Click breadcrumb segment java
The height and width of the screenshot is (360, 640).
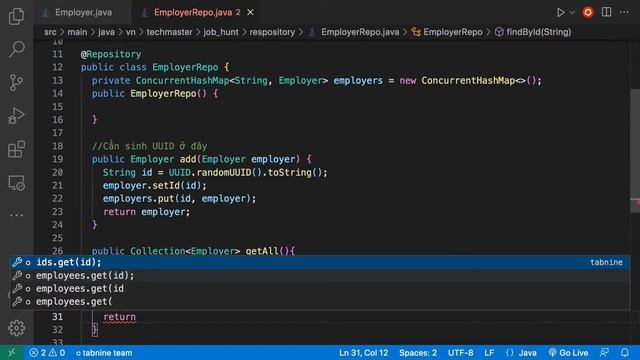(106, 32)
